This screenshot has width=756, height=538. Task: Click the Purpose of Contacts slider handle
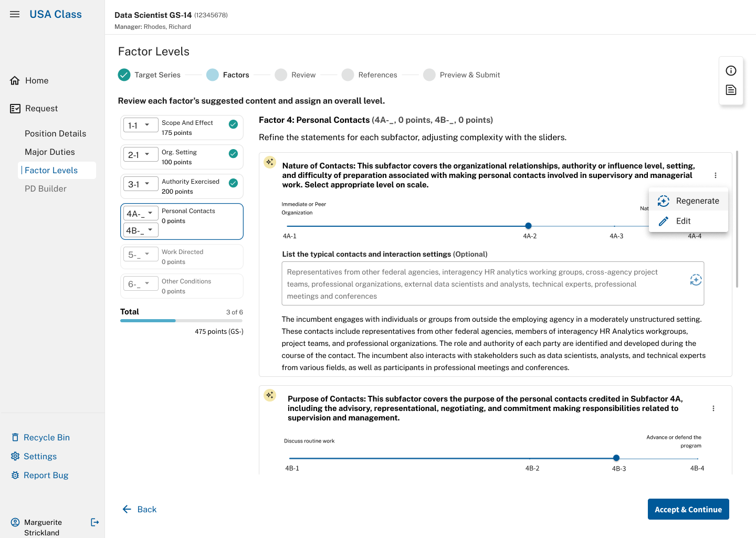pos(616,458)
